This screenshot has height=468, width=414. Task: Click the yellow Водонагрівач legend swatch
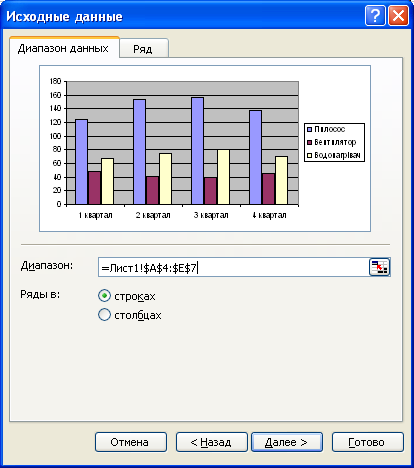(309, 155)
